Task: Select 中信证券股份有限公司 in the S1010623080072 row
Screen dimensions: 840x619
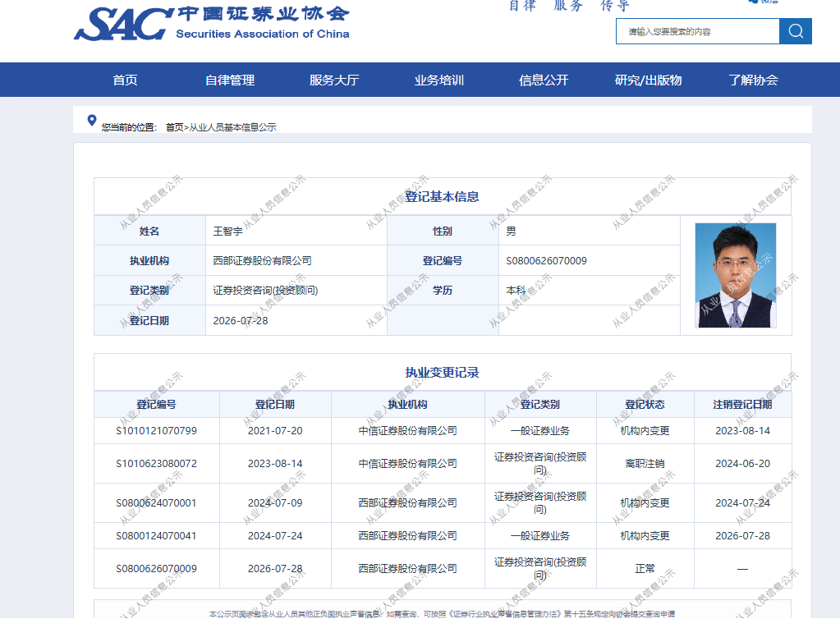Action: coord(407,463)
